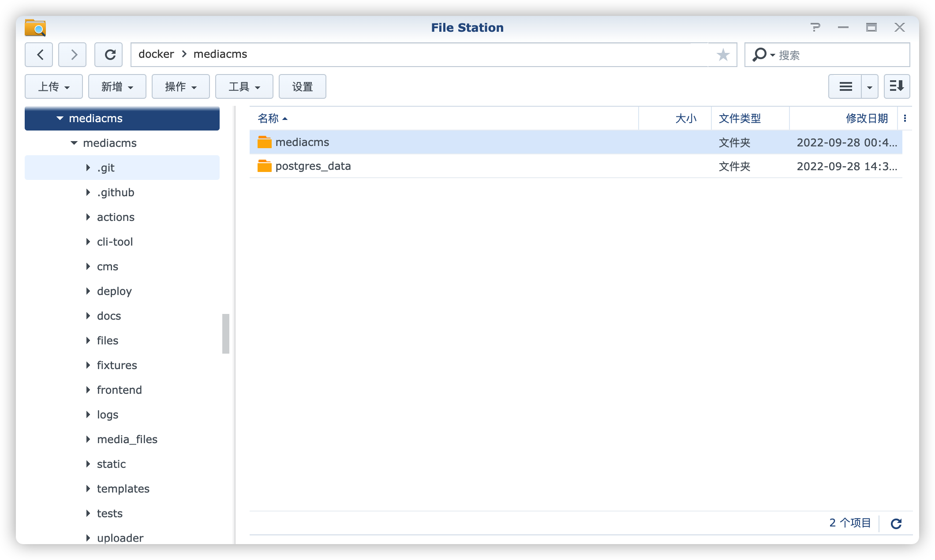Open the sort order icon button
Image resolution: width=935 pixels, height=560 pixels.
click(897, 86)
